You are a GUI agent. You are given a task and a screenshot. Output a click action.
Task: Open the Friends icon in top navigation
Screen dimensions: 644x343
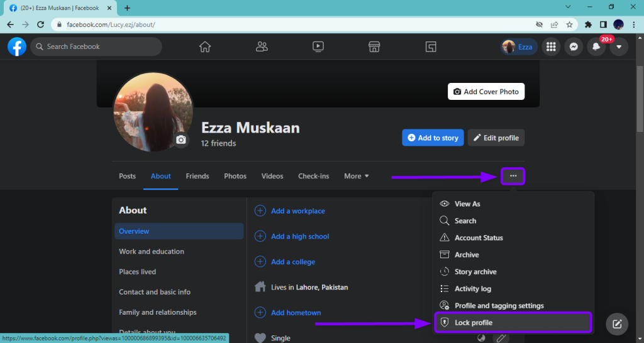point(262,46)
